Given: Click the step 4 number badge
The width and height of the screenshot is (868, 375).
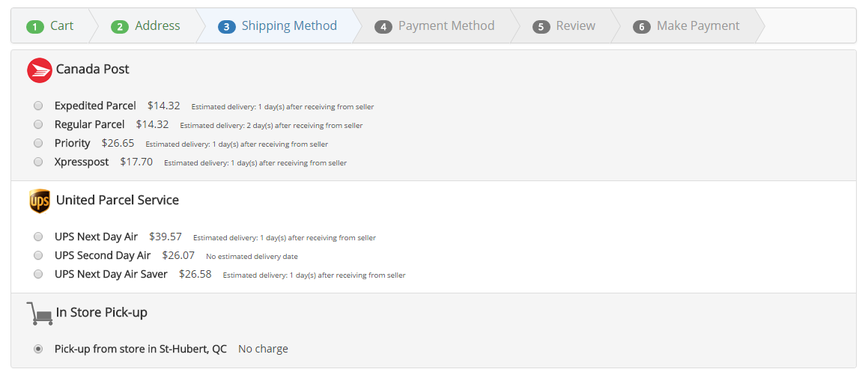Looking at the screenshot, I should point(383,27).
